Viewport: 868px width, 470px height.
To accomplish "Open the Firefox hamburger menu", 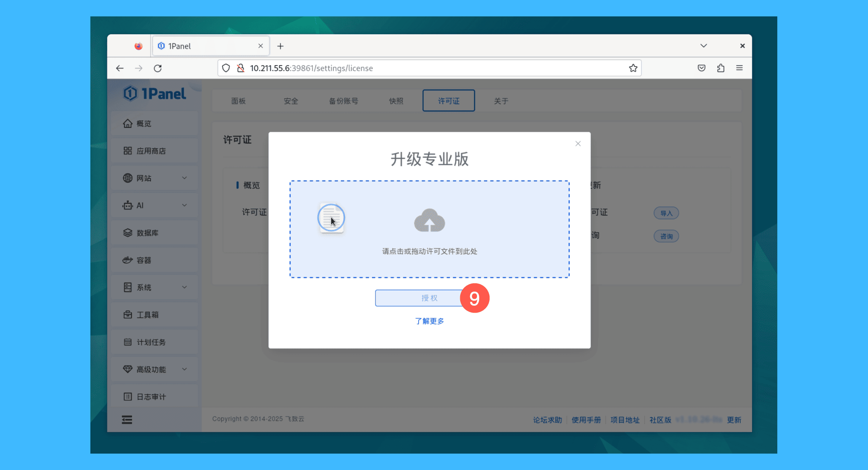I will pos(739,68).
